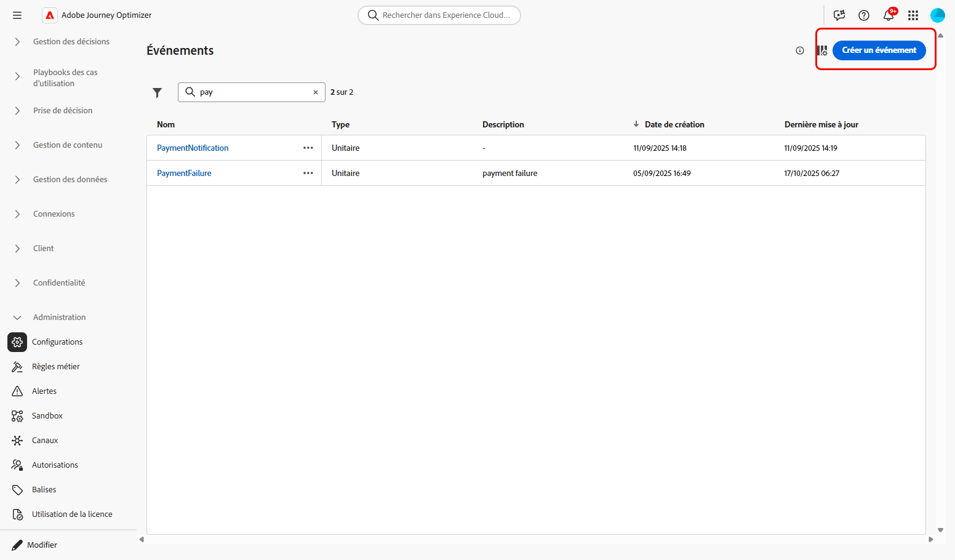Open the hamburger navigation menu

tap(17, 15)
